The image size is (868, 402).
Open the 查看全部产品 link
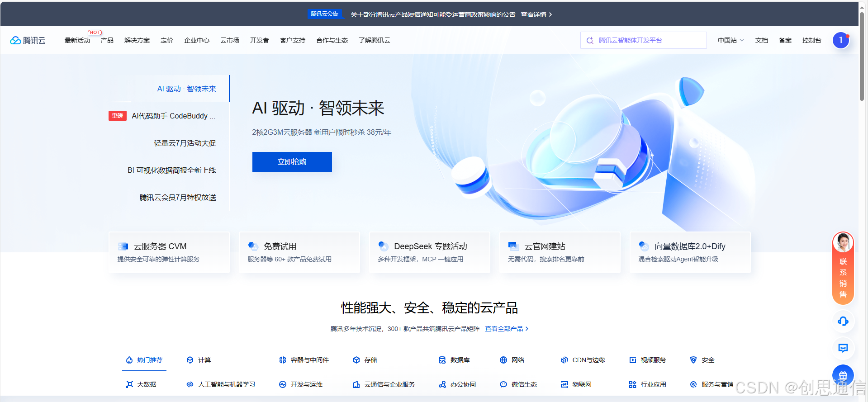tap(507, 329)
